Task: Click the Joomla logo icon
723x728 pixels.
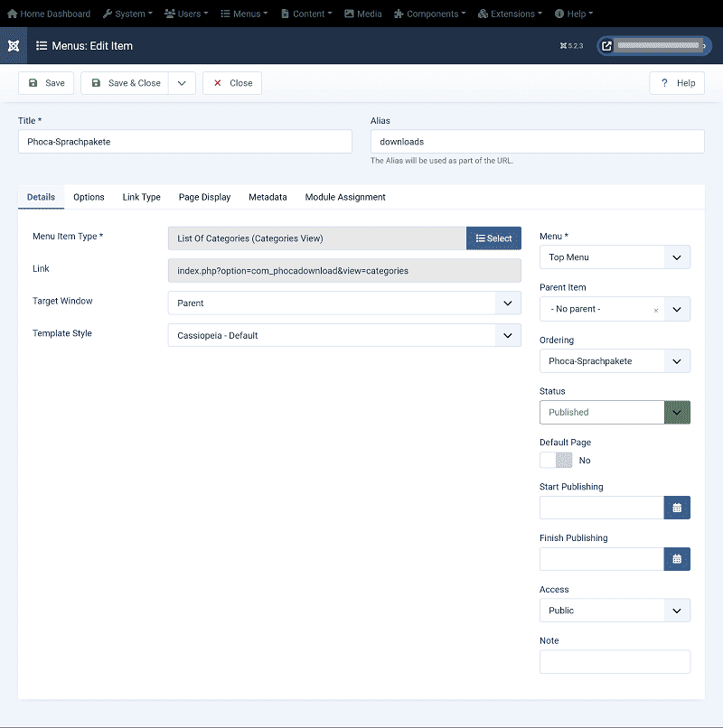Action: click(14, 45)
